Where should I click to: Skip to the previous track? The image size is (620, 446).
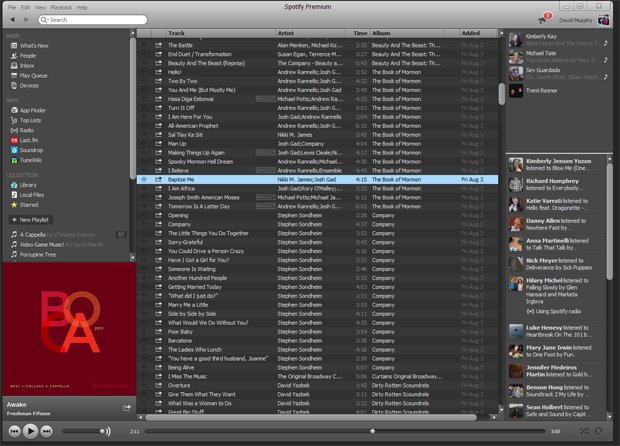coord(15,431)
